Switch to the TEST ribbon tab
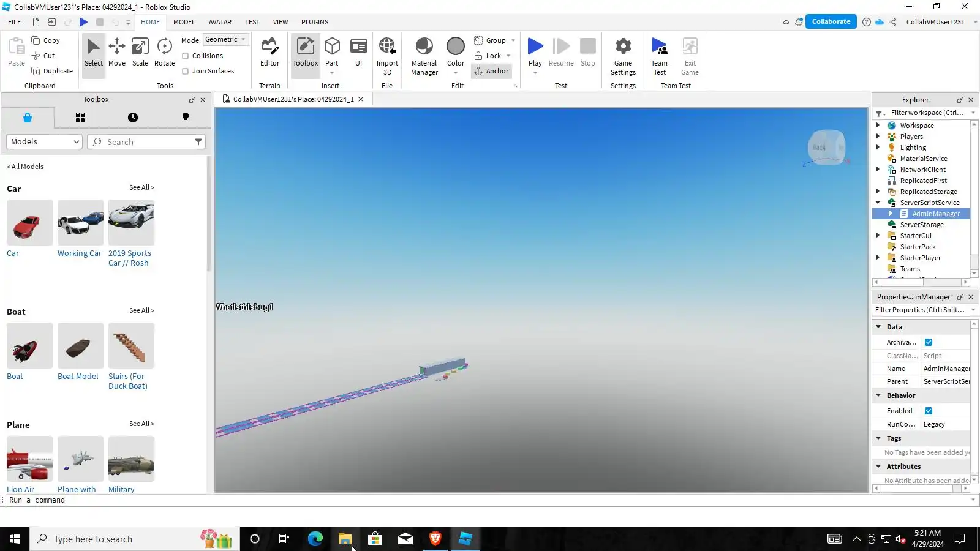This screenshot has width=980, height=551. coord(252,22)
